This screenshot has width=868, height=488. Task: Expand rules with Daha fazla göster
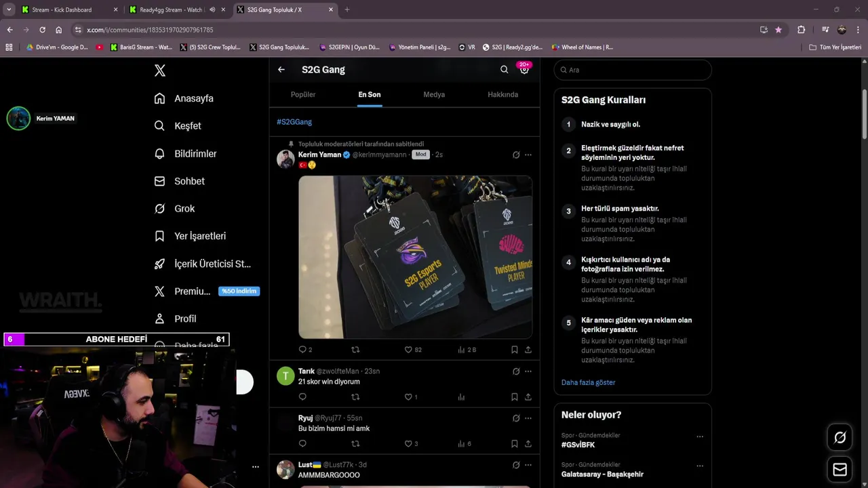tap(588, 382)
